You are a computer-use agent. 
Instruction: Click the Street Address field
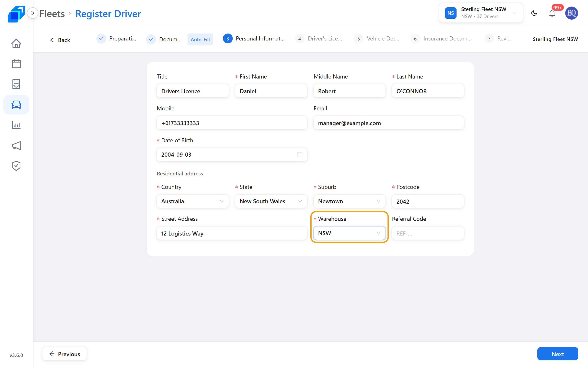[x=232, y=233]
